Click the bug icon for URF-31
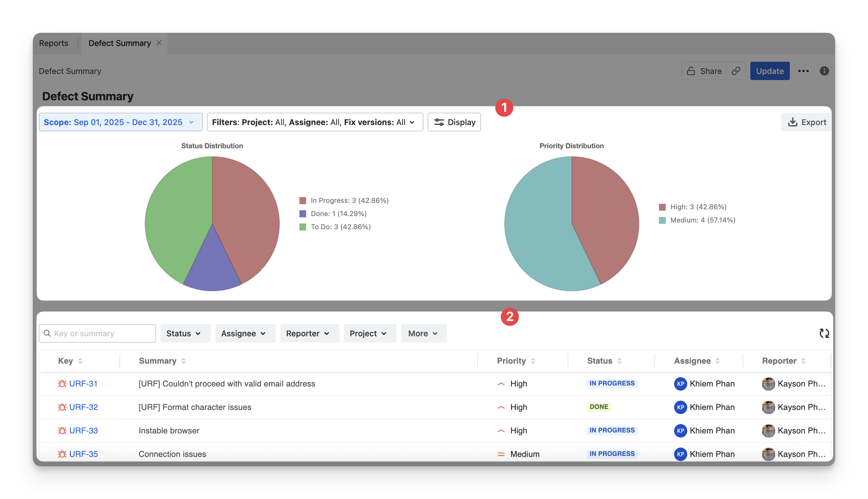Image resolution: width=868 pixels, height=499 pixels. tap(62, 384)
